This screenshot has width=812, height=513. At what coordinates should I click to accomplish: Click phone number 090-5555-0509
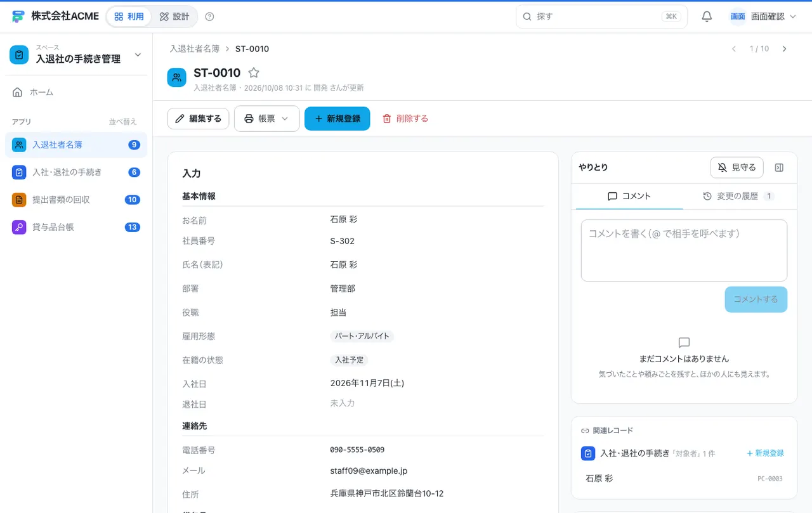(x=357, y=450)
